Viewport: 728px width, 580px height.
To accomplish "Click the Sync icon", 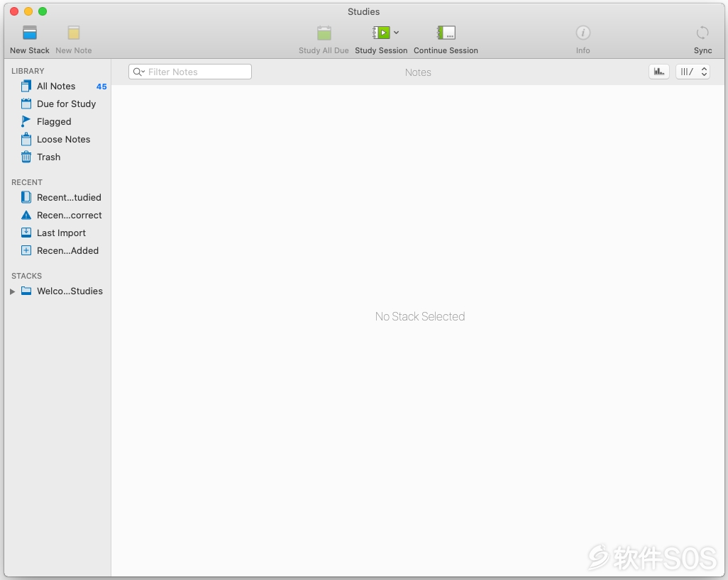I will coord(702,33).
